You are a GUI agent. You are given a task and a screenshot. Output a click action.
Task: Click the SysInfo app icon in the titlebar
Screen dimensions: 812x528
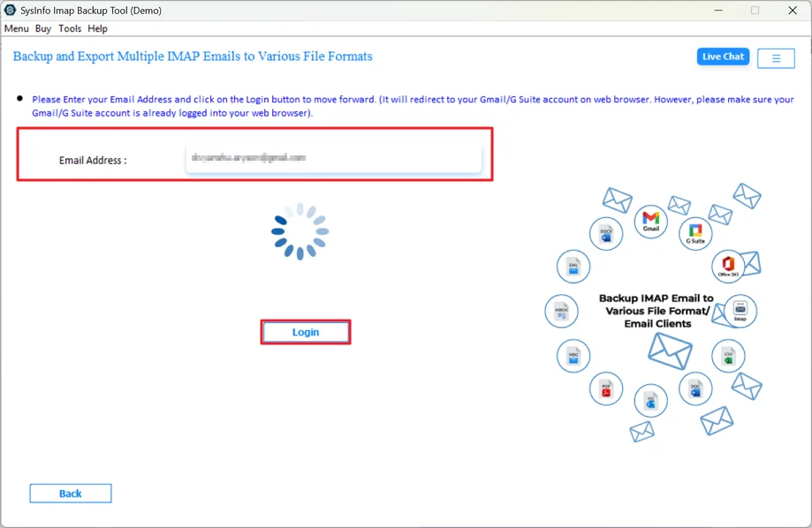click(x=9, y=10)
